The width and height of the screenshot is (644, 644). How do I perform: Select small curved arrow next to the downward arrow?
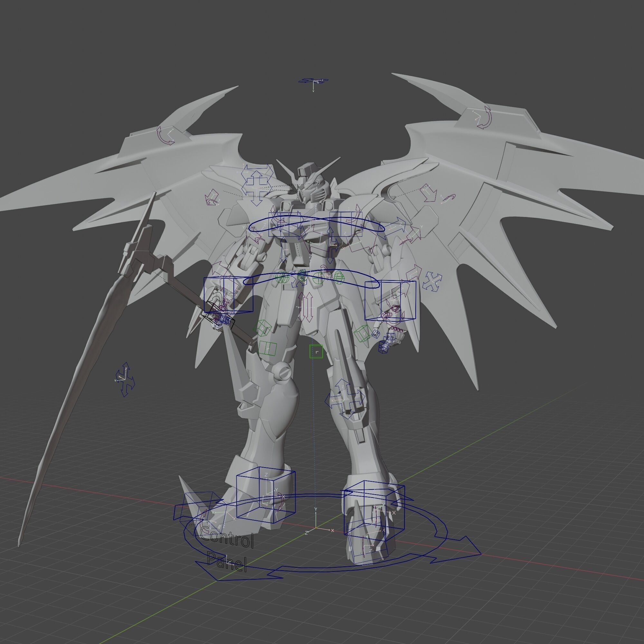coord(448,198)
